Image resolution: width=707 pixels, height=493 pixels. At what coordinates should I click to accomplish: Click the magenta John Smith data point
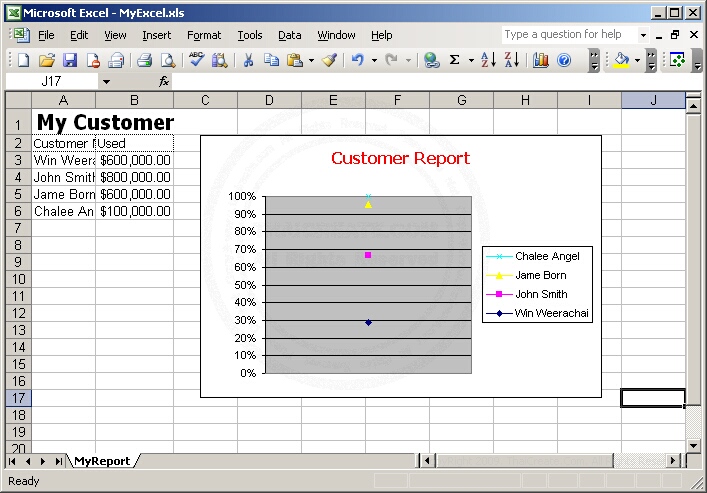pos(368,255)
